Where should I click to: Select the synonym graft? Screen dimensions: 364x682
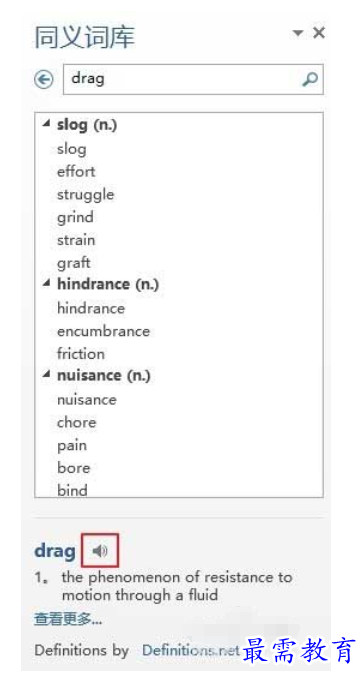click(73, 263)
